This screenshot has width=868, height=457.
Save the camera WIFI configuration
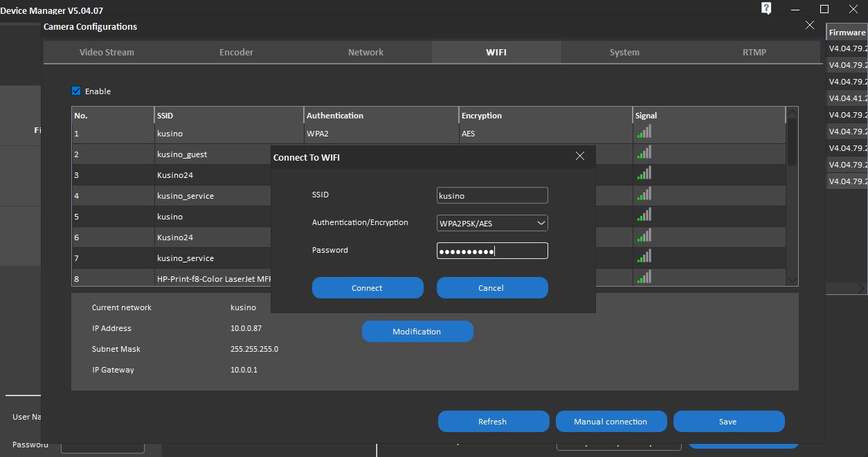[x=729, y=421]
